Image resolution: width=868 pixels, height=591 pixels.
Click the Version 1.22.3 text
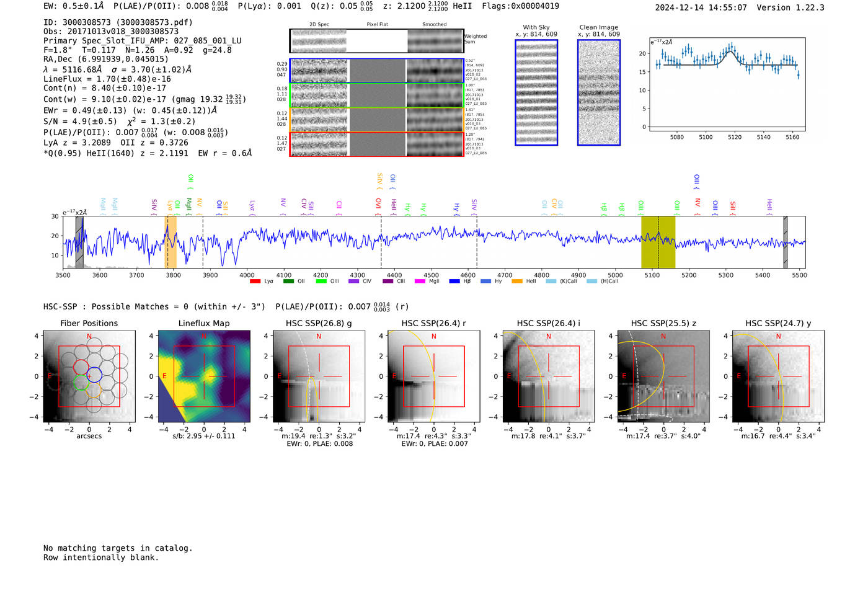pos(790,8)
